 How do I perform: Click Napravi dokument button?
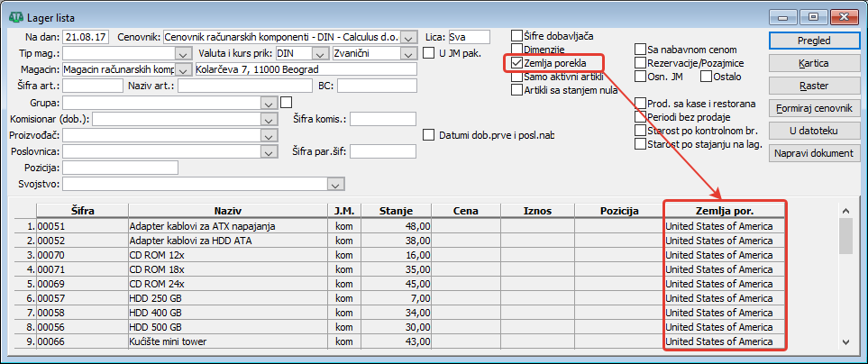pos(814,153)
